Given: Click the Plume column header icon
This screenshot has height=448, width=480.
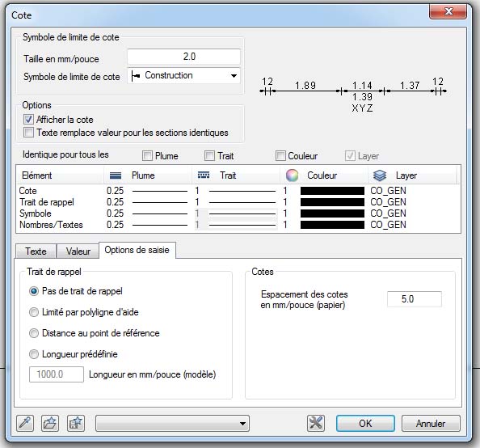Looking at the screenshot, I should coord(116,175).
